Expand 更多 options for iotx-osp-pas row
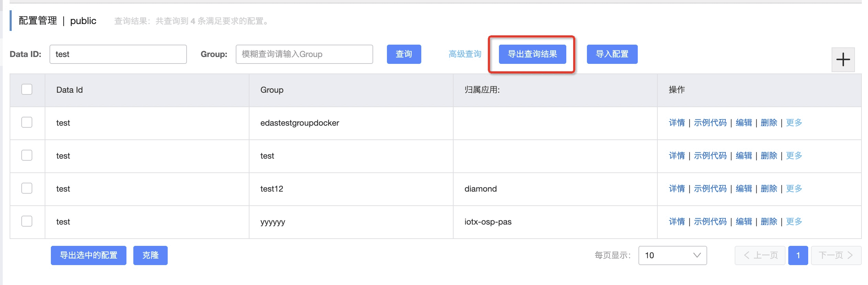Viewport: 868px width, 285px height. (794, 221)
